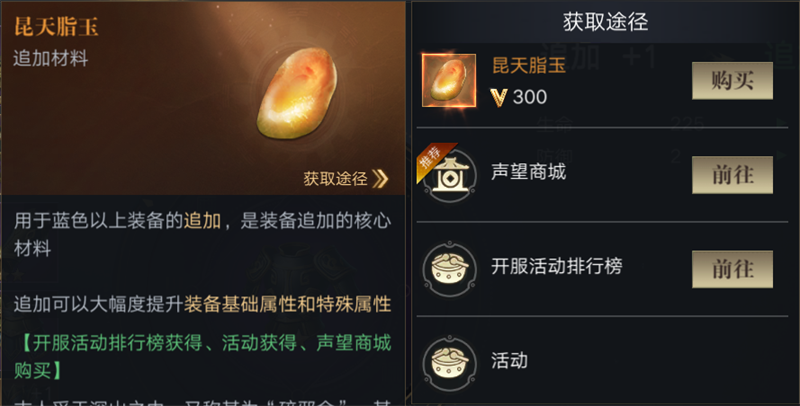Select the 活动 drum icon
The height and width of the screenshot is (406, 800).
(x=449, y=363)
